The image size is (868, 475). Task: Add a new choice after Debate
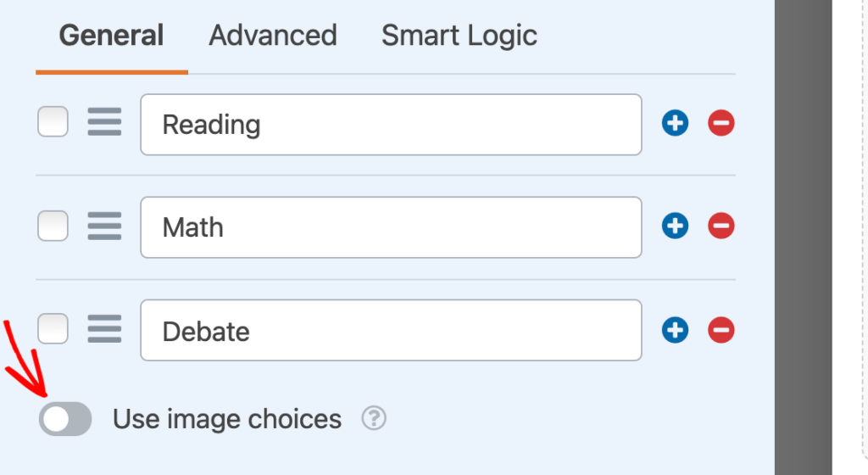[x=675, y=330]
